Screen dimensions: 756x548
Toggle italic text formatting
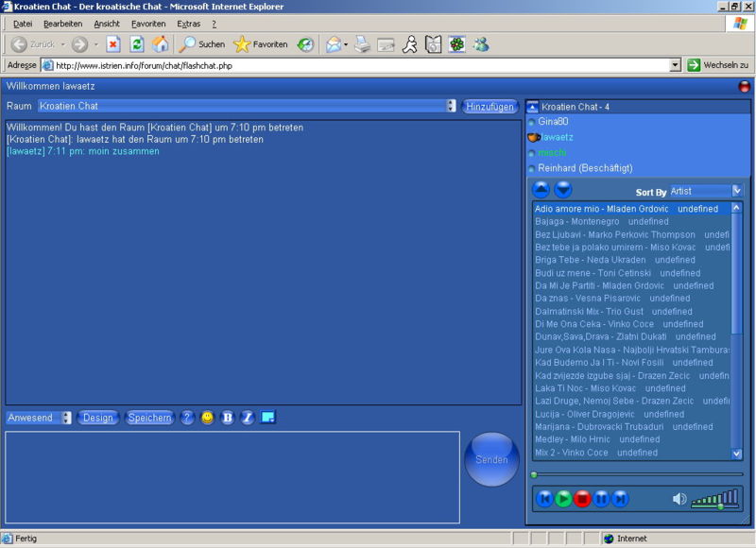coord(248,418)
